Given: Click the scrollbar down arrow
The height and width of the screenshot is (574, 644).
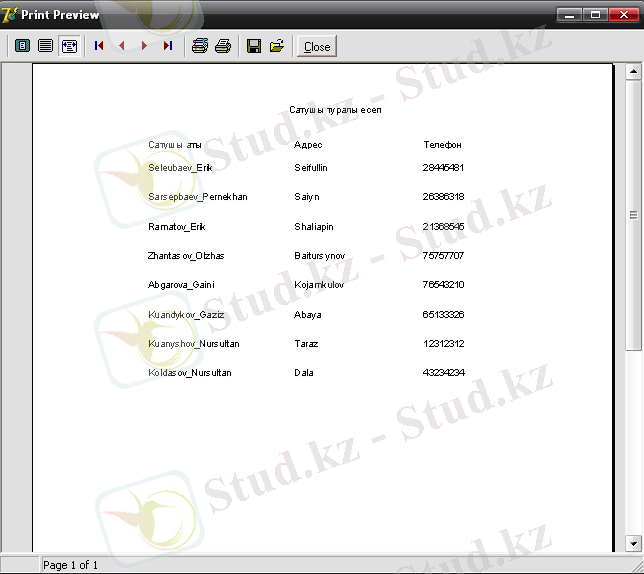Looking at the screenshot, I should 633,543.
